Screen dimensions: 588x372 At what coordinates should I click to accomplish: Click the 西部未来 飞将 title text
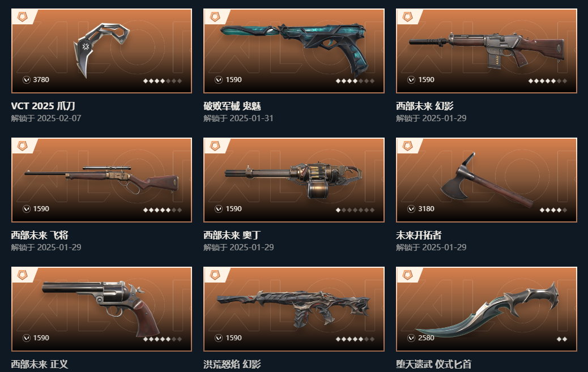click(40, 235)
